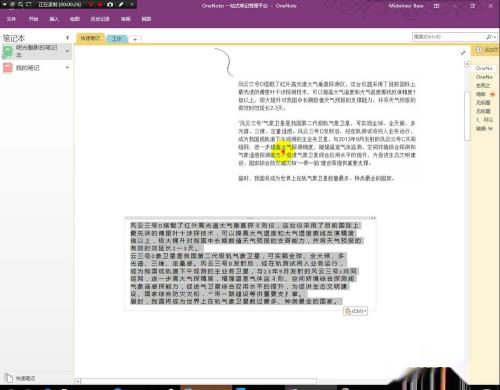Click the horizontal scrollbar left arrow

click(77, 381)
